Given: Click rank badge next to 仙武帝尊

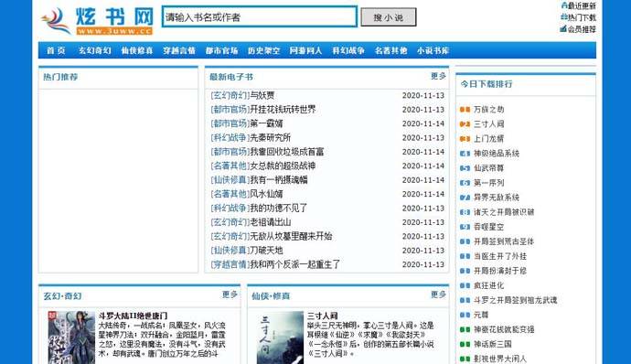Looking at the screenshot, I should coord(465,168).
